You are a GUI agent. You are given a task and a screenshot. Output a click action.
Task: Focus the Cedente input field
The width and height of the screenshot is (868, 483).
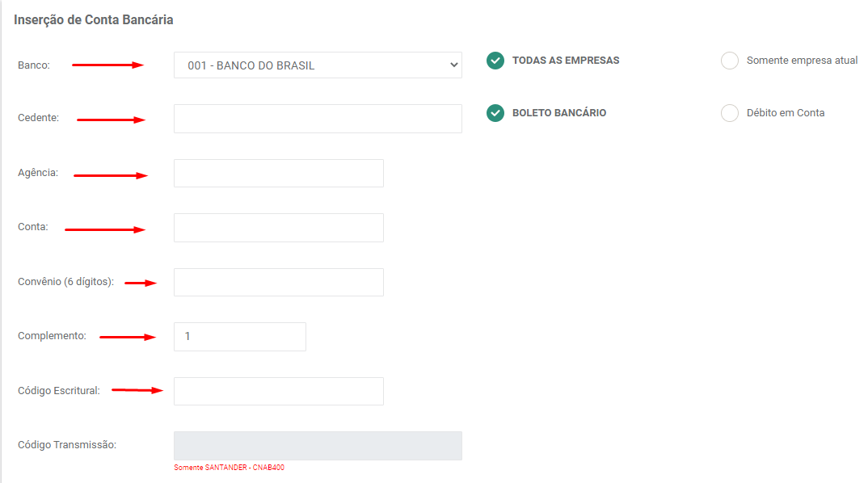tap(318, 119)
